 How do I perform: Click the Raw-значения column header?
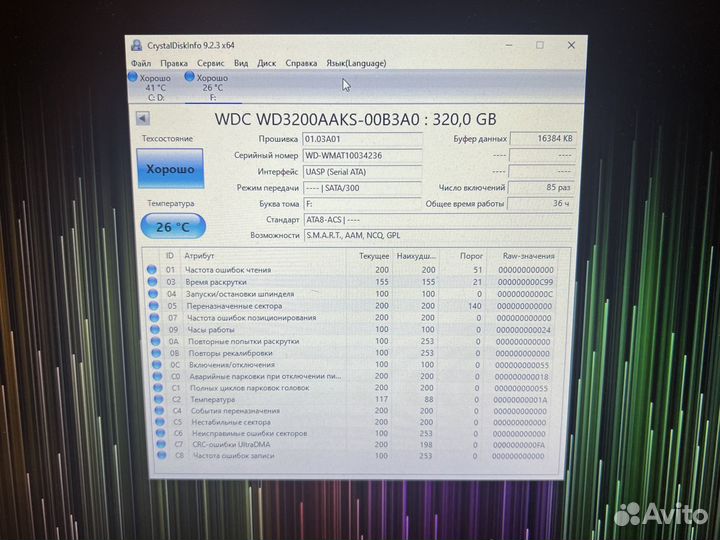[x=528, y=256]
